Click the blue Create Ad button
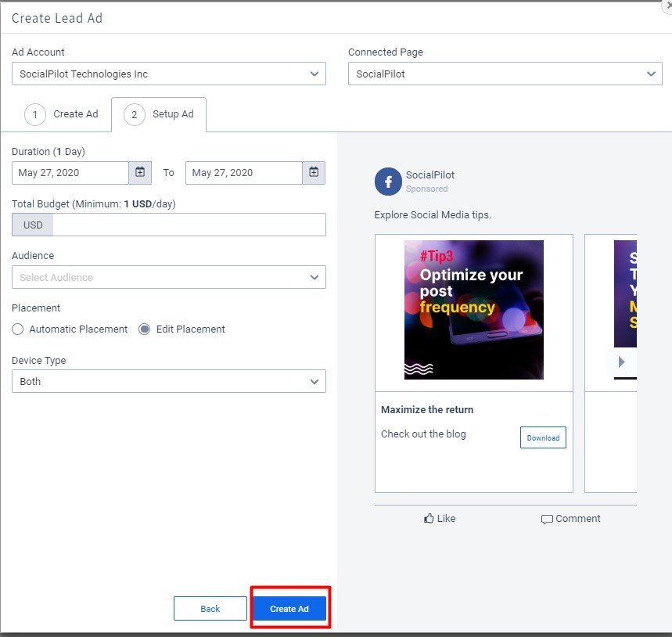Viewport: 672px width, 637px height. 289,608
